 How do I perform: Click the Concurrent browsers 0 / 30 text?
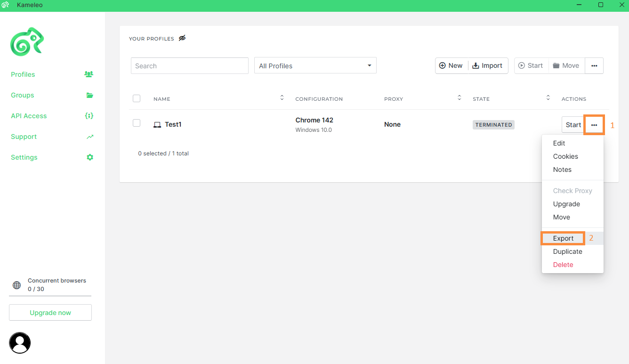[x=57, y=284]
